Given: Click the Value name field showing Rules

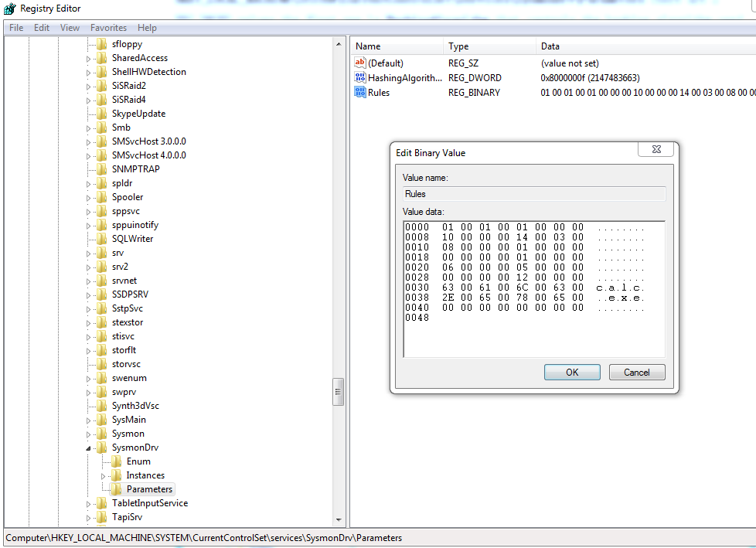Looking at the screenshot, I should 533,194.
